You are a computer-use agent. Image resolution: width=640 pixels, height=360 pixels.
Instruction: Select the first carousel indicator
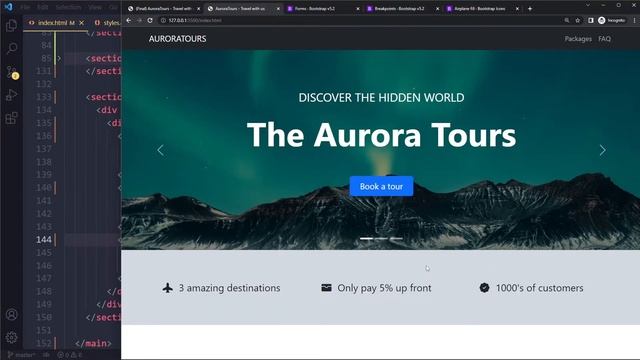[366, 238]
